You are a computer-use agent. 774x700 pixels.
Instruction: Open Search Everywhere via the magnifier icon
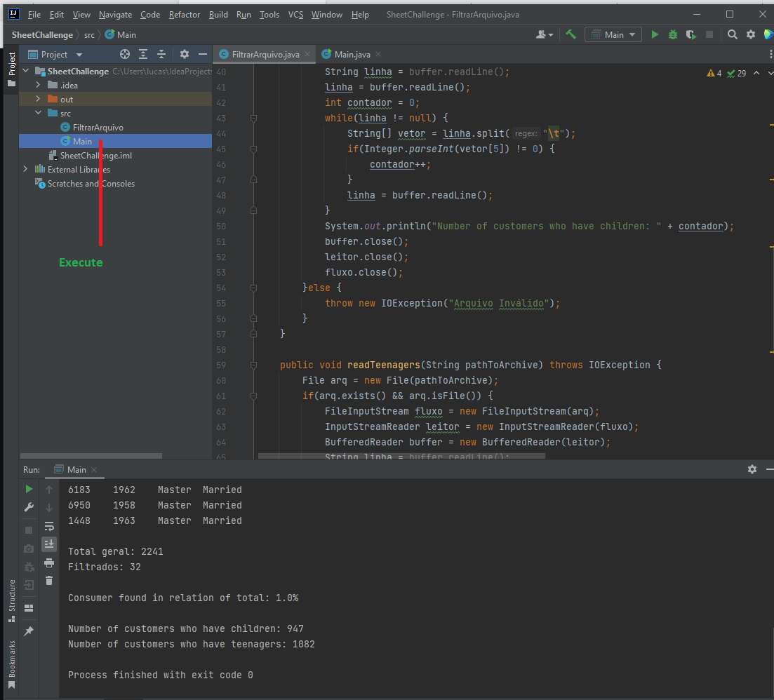pos(732,34)
